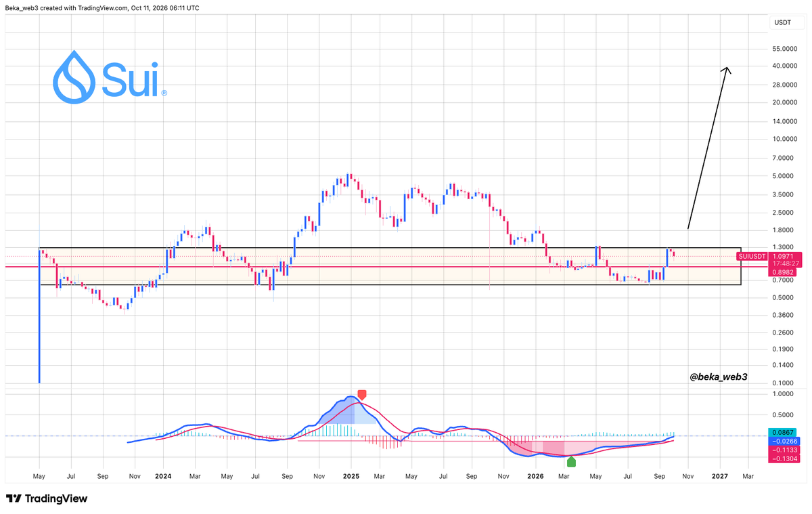Click the 0.2600 price axis label
The width and height of the screenshot is (812, 514).
pyautogui.click(x=783, y=333)
